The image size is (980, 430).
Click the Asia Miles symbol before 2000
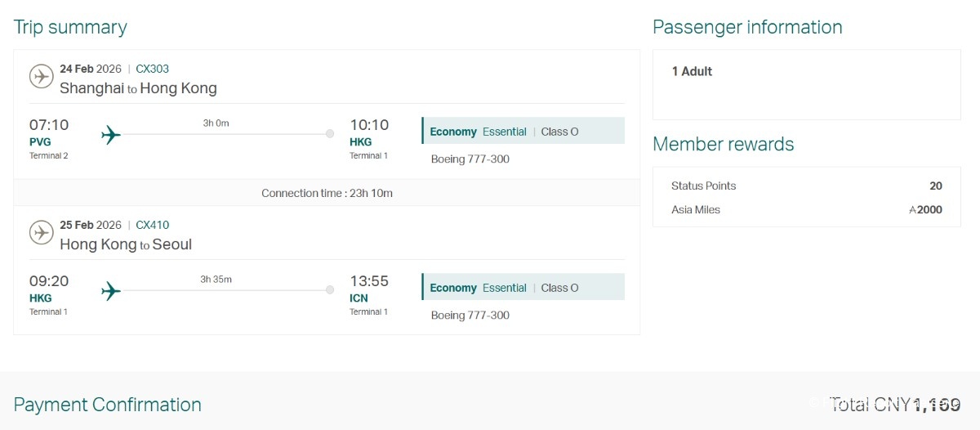[x=912, y=210]
